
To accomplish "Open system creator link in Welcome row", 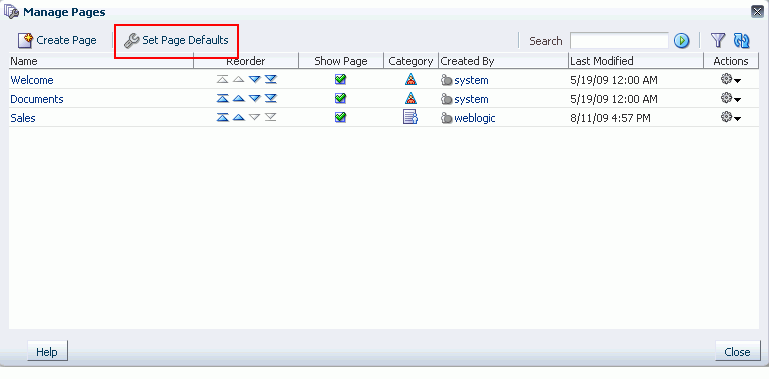I will [471, 80].
